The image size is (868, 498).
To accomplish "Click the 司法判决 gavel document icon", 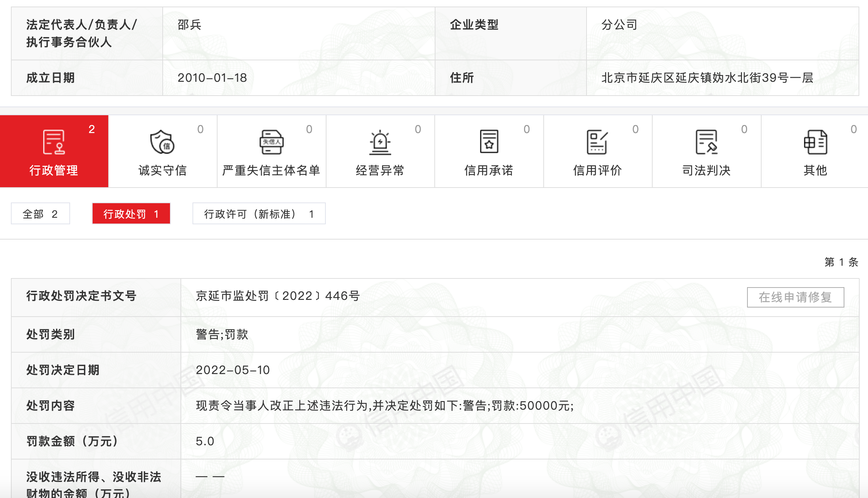I will 706,142.
